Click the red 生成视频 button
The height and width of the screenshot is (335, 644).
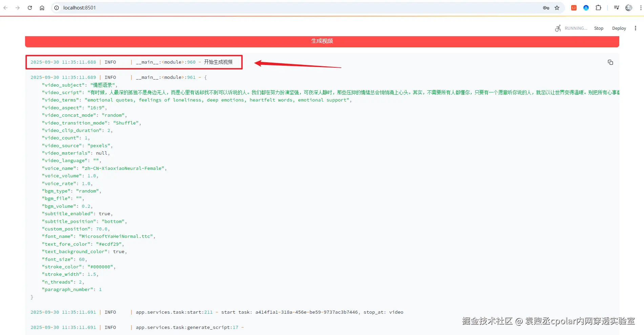pyautogui.click(x=322, y=41)
